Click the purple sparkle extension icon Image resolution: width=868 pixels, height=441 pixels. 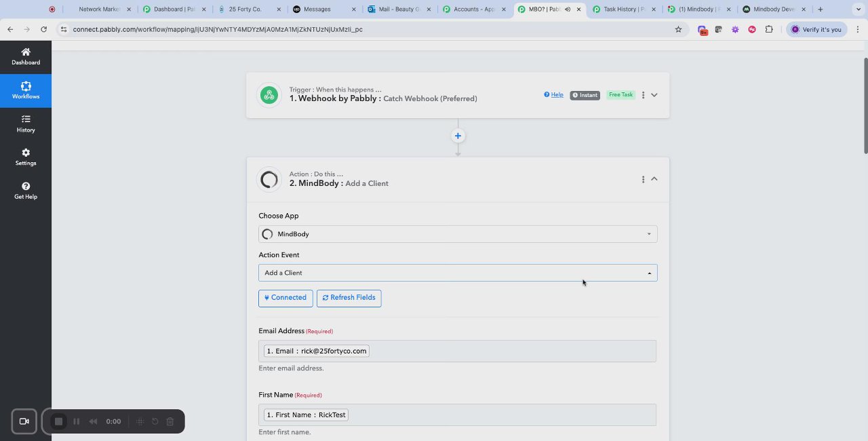[x=735, y=29]
